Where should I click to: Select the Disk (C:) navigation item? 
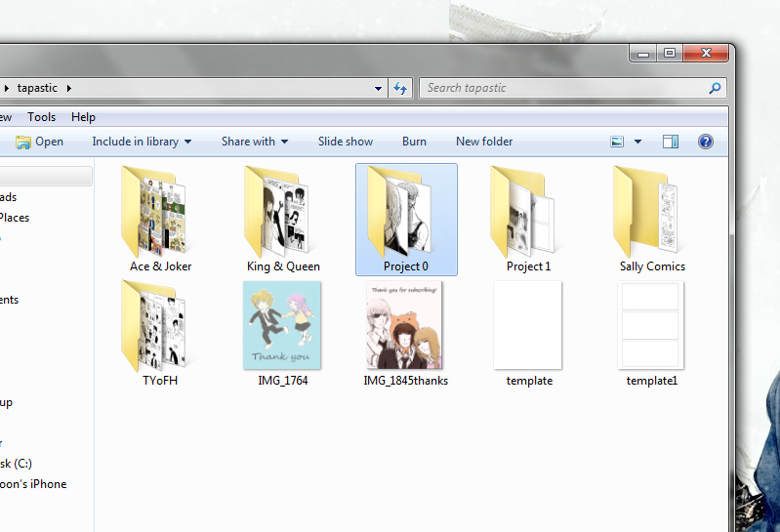pyautogui.click(x=16, y=464)
